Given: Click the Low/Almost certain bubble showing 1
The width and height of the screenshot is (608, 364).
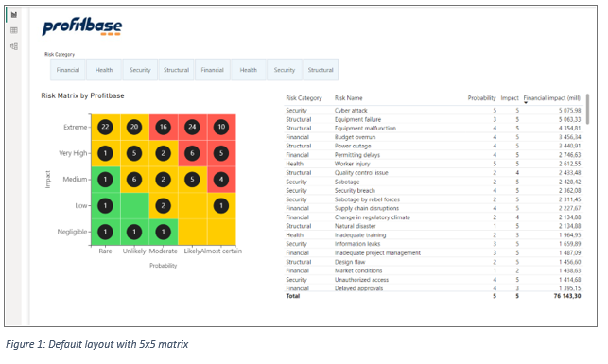Looking at the screenshot, I should tap(221, 206).
